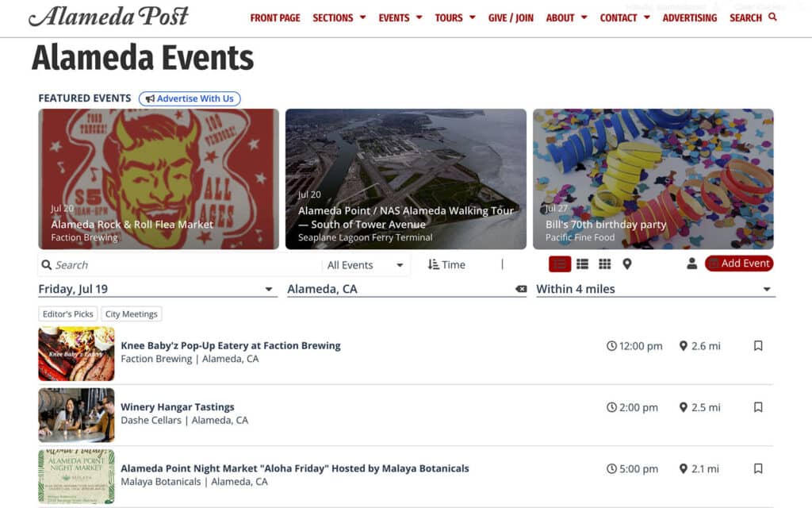Open the user account person icon

691,264
